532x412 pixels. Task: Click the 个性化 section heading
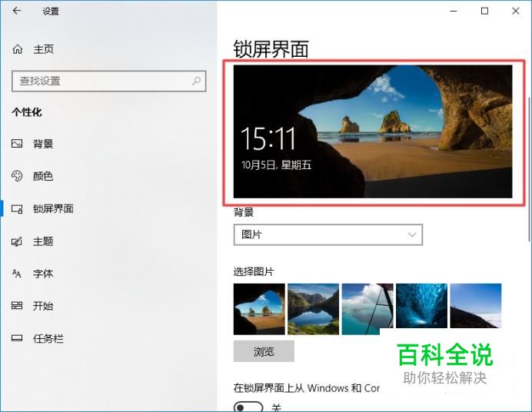pos(27,112)
